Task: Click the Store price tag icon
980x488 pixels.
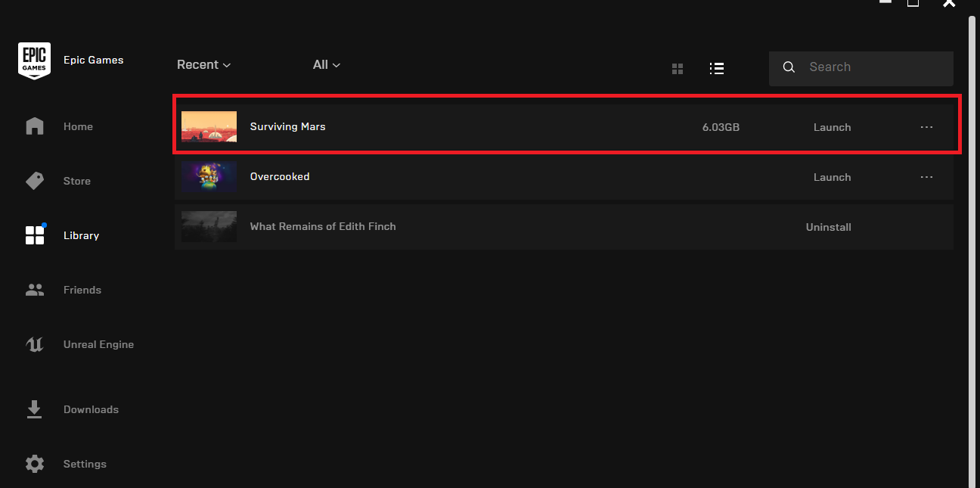Action: coord(35,181)
